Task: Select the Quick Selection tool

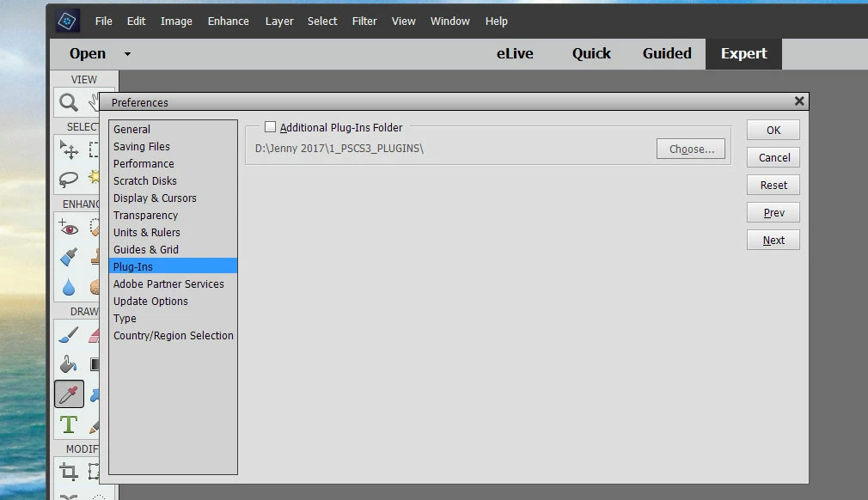Action: (95, 177)
